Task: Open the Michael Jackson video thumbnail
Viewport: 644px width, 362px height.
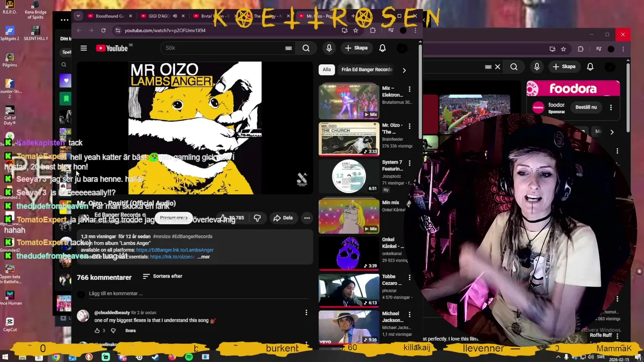Action: point(349,327)
